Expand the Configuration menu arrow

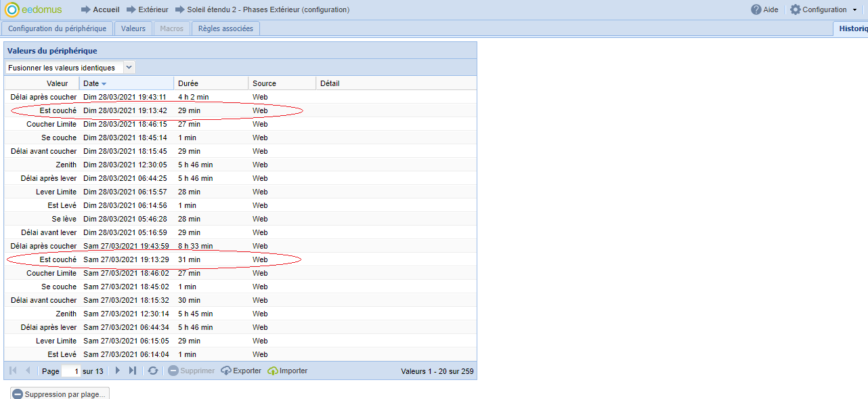[x=854, y=10]
